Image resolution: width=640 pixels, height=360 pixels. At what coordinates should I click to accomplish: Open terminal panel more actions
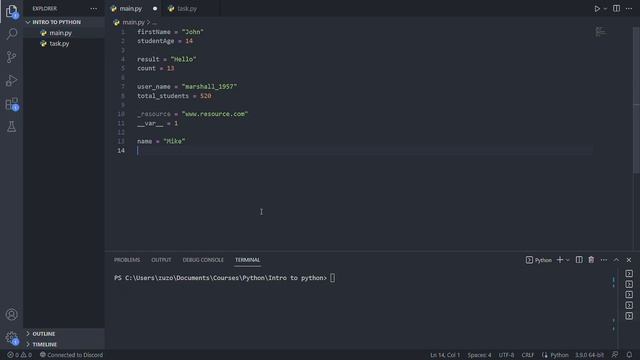click(x=604, y=260)
